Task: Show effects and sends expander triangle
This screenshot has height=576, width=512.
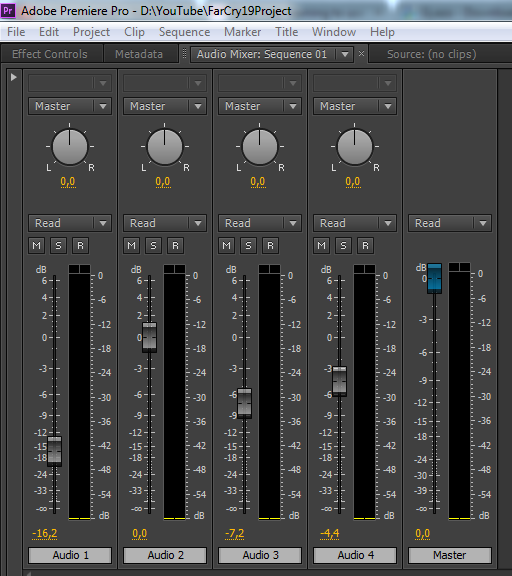Action: [14, 77]
